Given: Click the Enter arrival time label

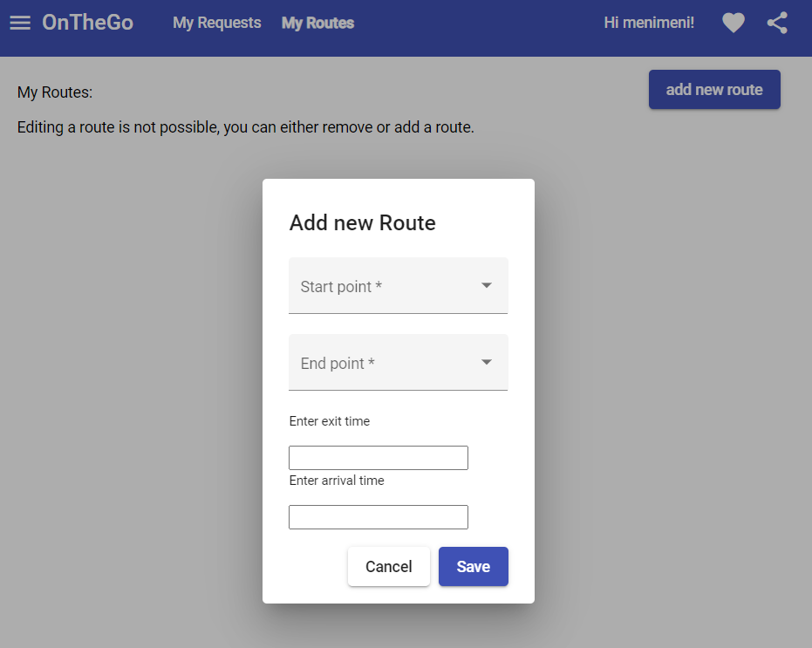Looking at the screenshot, I should (x=337, y=481).
